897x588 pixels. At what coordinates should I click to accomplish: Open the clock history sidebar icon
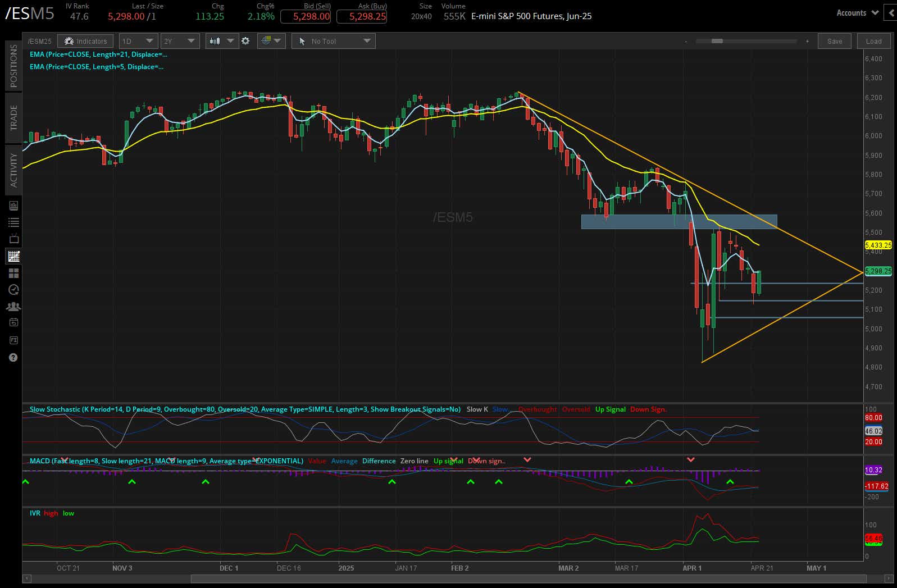tap(13, 290)
